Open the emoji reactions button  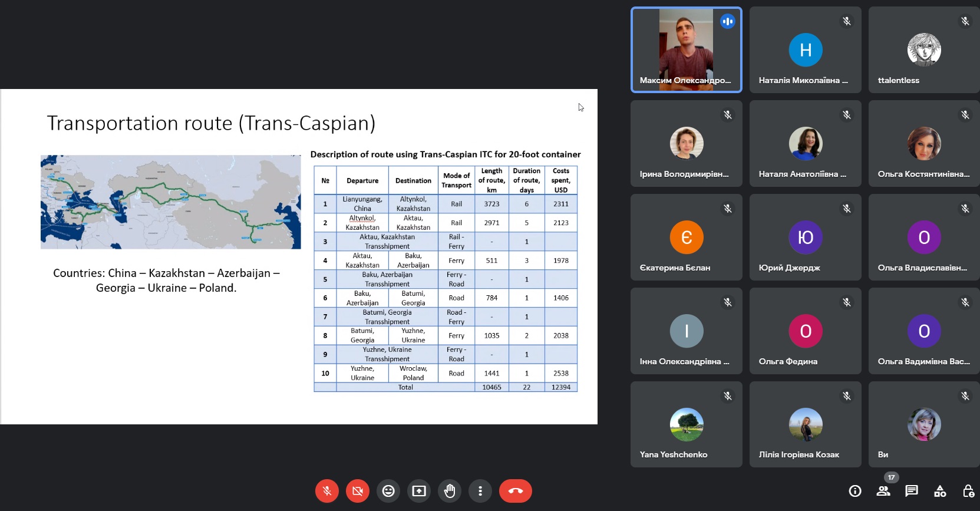[x=388, y=491]
